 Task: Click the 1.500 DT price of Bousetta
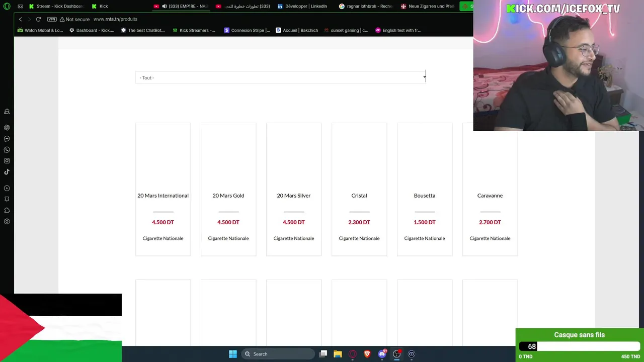[425, 222]
